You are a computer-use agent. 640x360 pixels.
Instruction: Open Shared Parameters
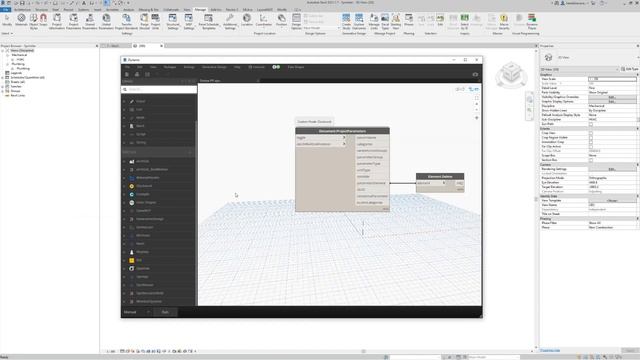point(90,21)
